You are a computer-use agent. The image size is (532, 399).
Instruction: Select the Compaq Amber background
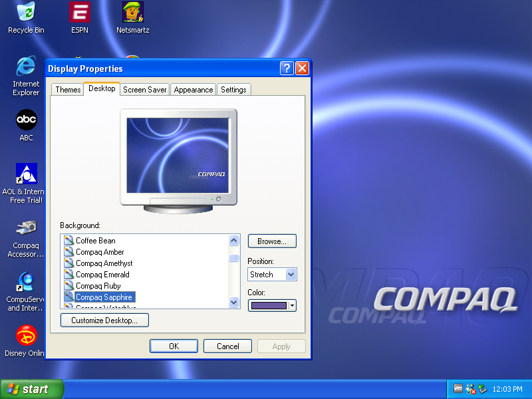click(100, 252)
